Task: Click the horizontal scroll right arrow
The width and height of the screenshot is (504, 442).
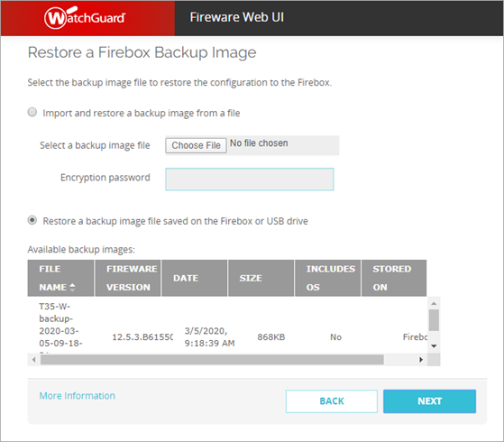Action: [x=421, y=360]
